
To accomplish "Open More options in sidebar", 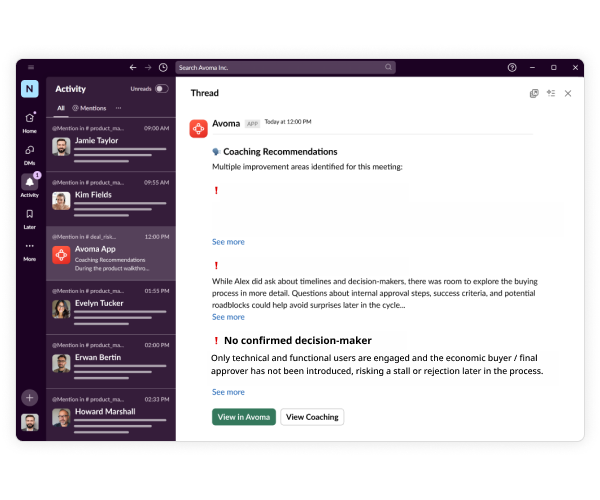I will coord(29,251).
